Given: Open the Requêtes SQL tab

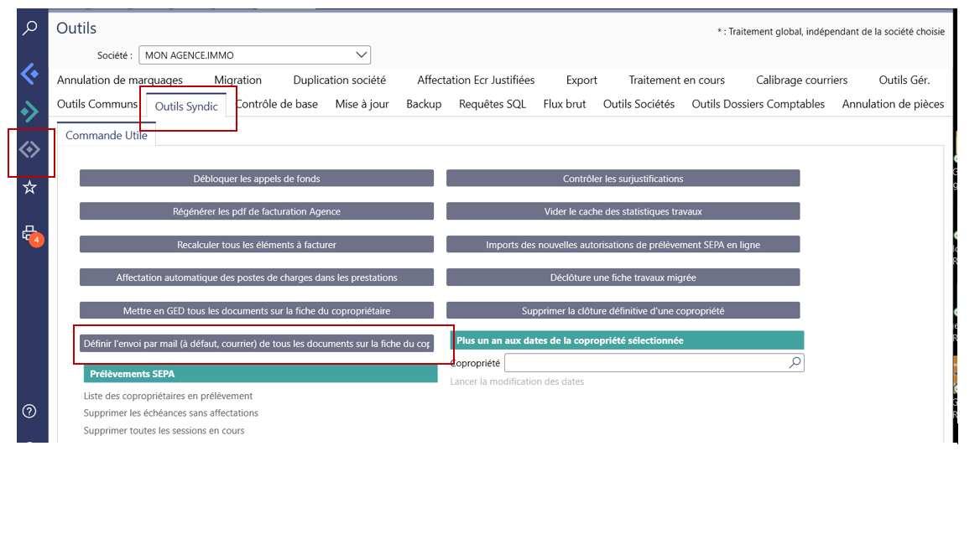Looking at the screenshot, I should [x=492, y=104].
